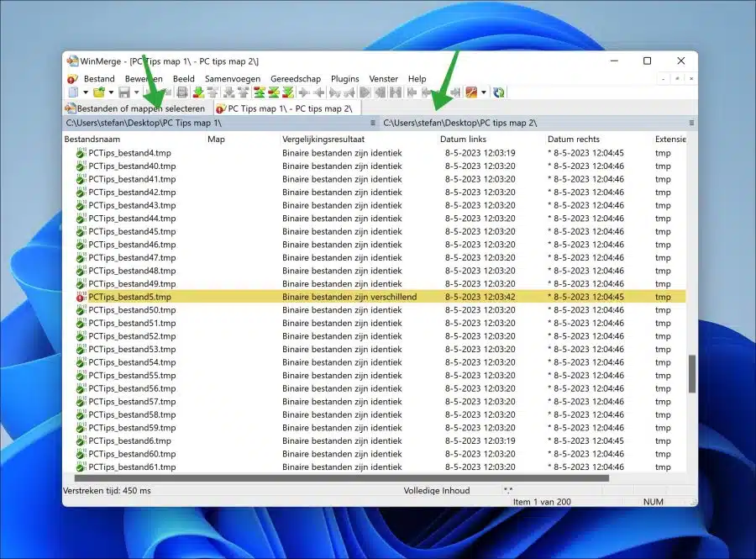The width and height of the screenshot is (756, 559).
Task: Click the Previous Conflict toolbar icon
Action: pos(243,92)
